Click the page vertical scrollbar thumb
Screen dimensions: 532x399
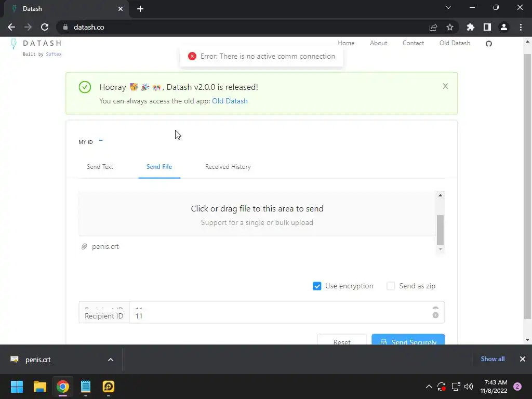527,187
